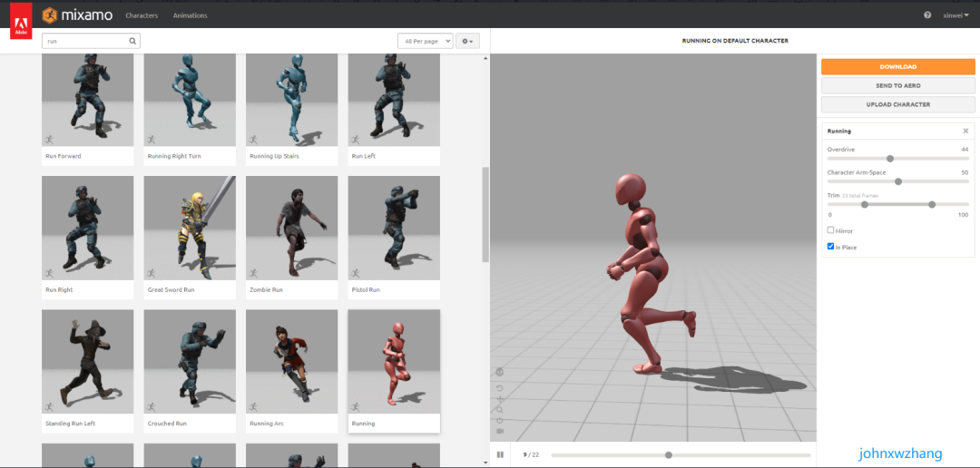Viewport: 980px width, 468px height.
Task: Close the Running settings panel
Action: pos(965,132)
